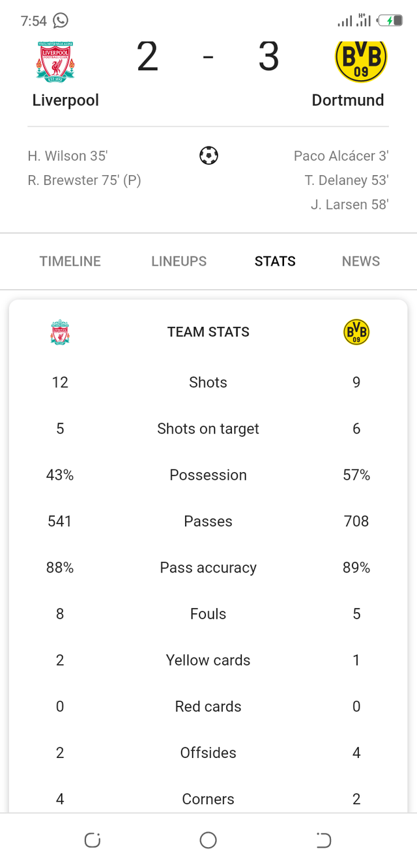Tap the WhatsApp notification icon in status bar
Image resolution: width=417 pixels, height=868 pixels.
[61, 21]
